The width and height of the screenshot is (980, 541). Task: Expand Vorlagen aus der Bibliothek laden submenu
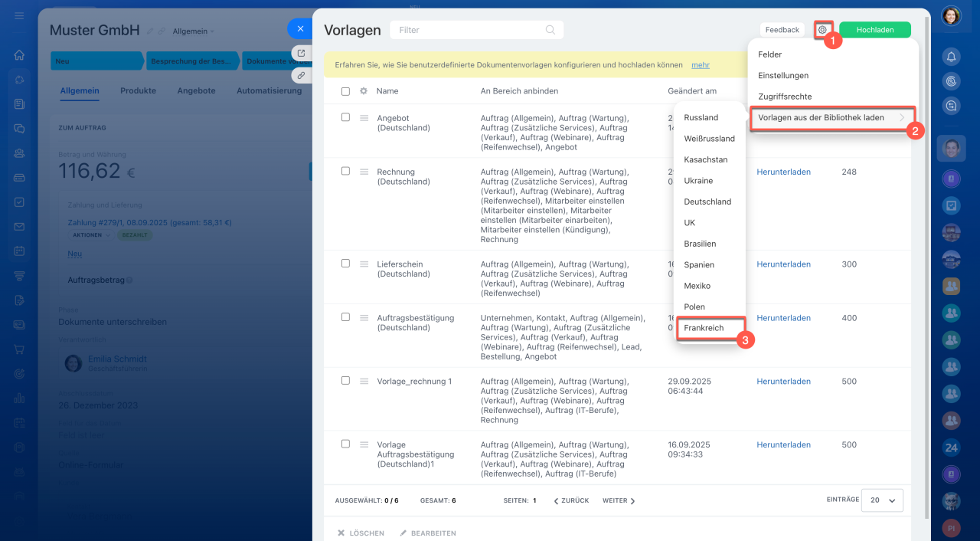click(x=832, y=117)
